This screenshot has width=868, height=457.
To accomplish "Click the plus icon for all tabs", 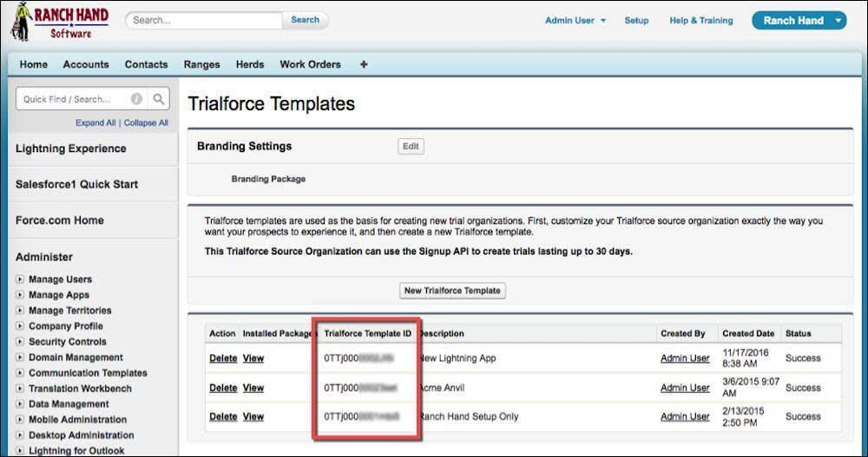I will [364, 64].
